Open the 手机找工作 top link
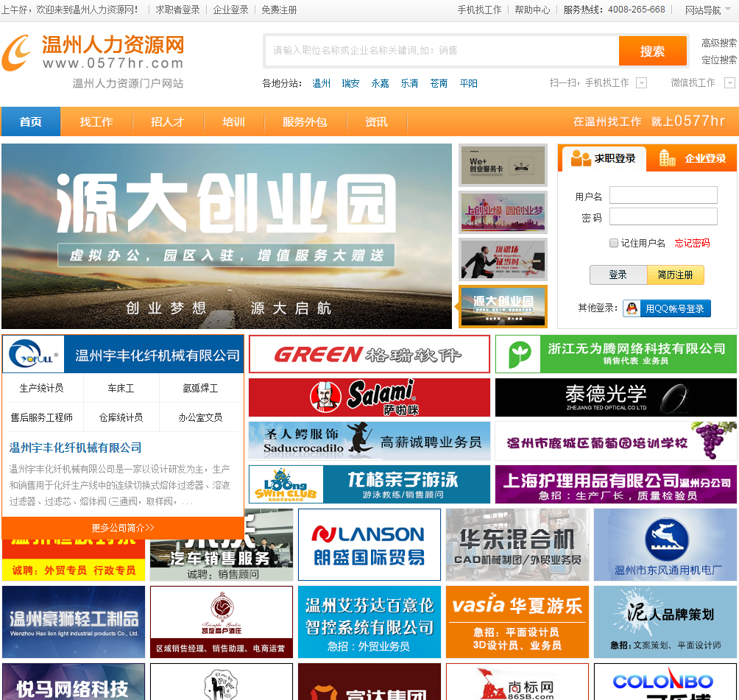The width and height of the screenshot is (739, 700). [479, 10]
